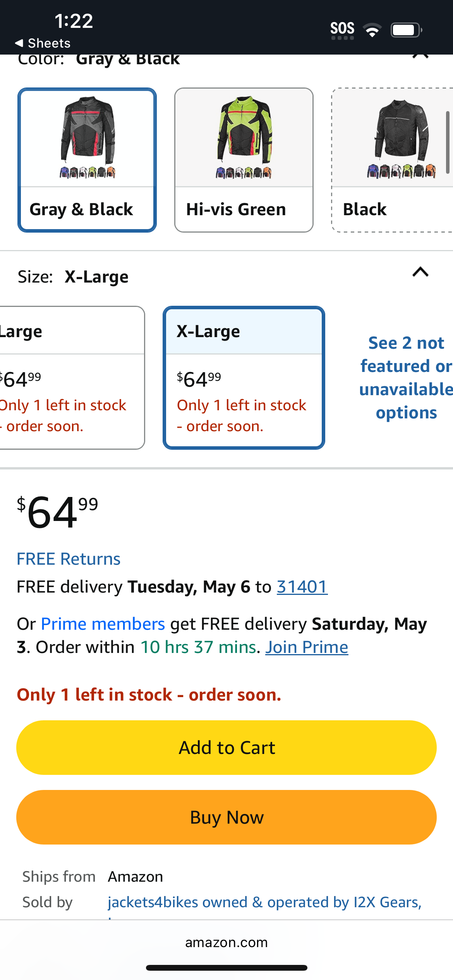Collapse the Color section chevron

[x=420, y=57]
